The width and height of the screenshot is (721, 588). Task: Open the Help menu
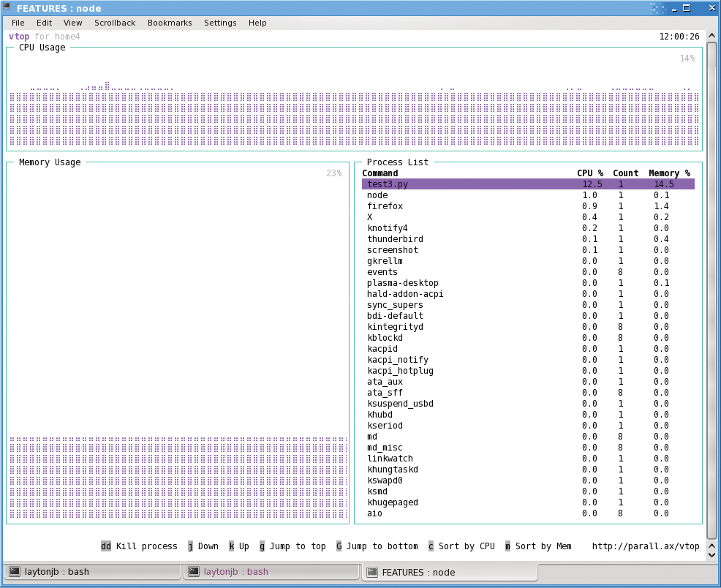[257, 23]
